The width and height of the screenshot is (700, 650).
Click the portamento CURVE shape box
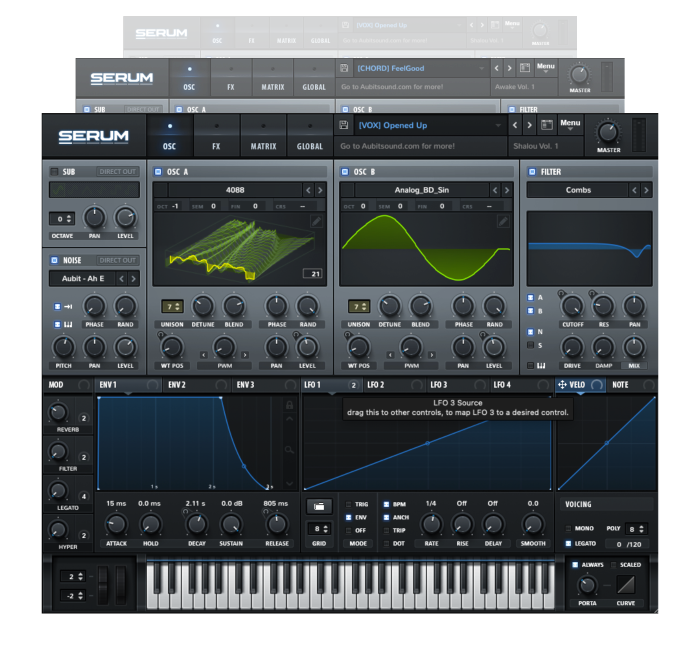(x=625, y=584)
